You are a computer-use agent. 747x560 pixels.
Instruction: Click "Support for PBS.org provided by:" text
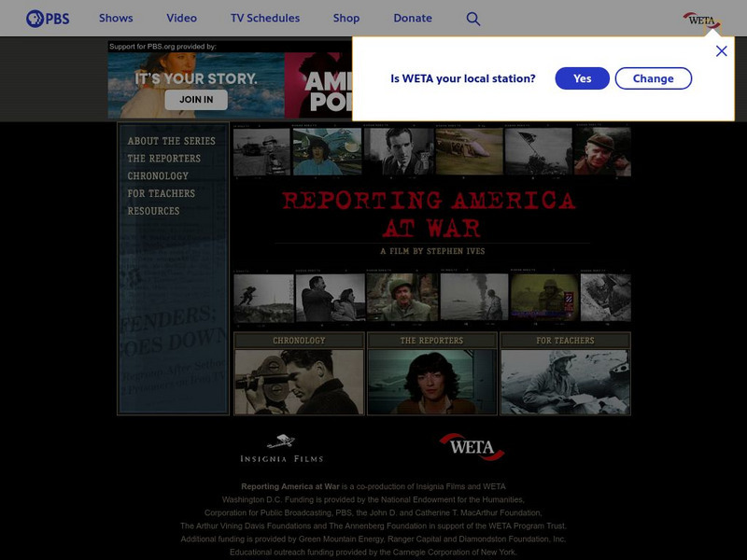(162, 46)
